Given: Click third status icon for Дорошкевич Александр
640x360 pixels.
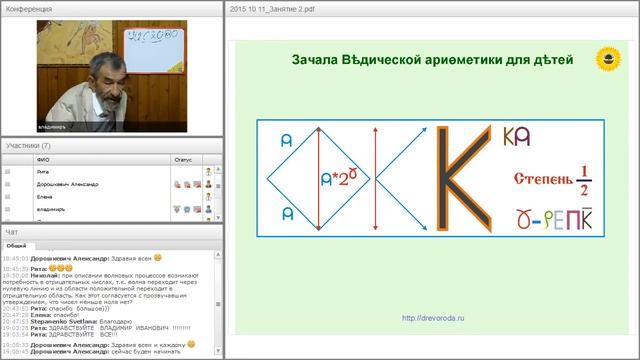Looking at the screenshot, I should [197, 184].
